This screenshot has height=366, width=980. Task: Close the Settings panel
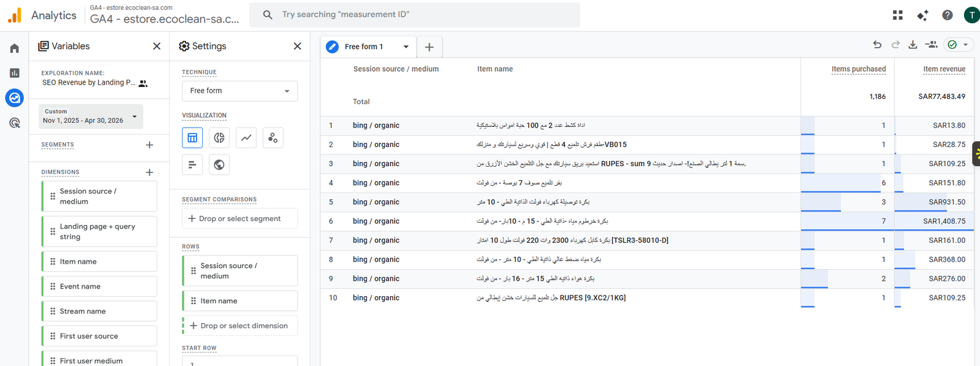(298, 46)
